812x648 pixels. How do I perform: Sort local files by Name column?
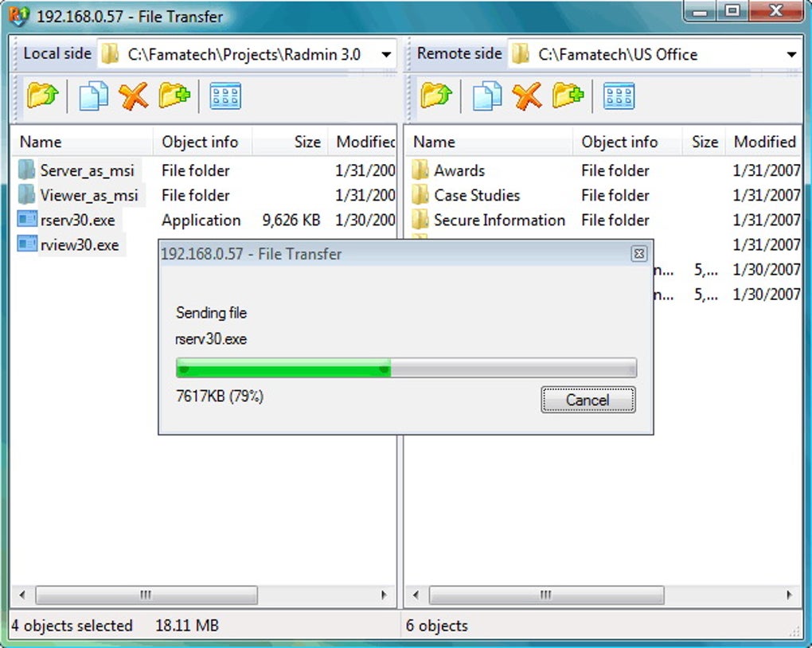(82, 142)
